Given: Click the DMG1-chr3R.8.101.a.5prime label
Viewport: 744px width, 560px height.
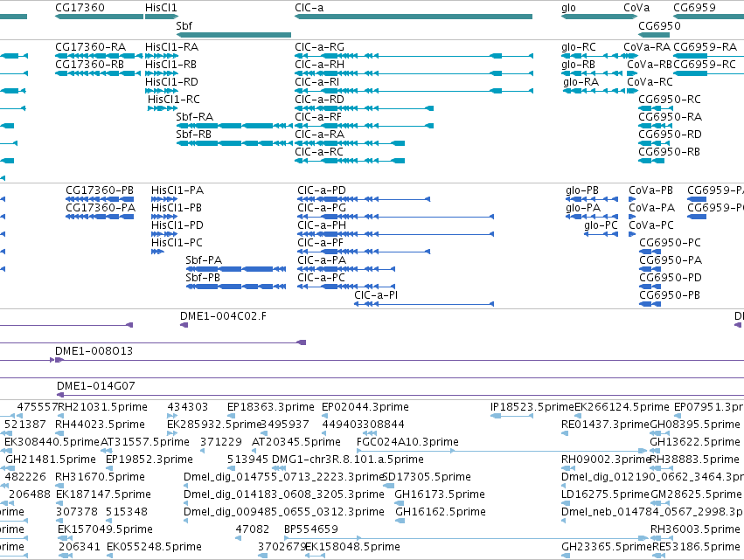Looking at the screenshot, I should click(x=348, y=460).
